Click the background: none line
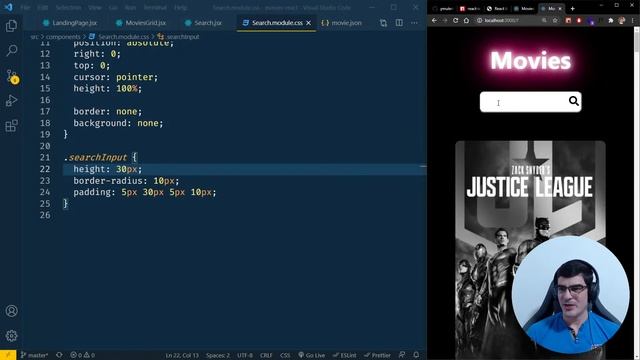The width and height of the screenshot is (640, 360). tap(118, 123)
